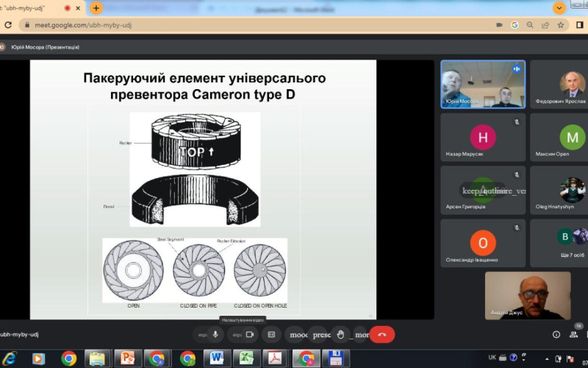Select Арсен Григорців participant tile
The width and height of the screenshot is (588, 368).
[483, 191]
